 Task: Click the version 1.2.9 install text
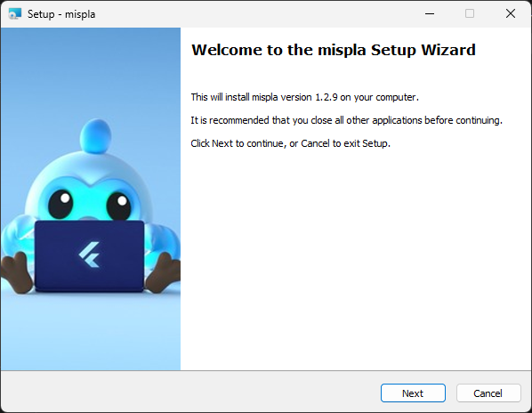(x=304, y=97)
